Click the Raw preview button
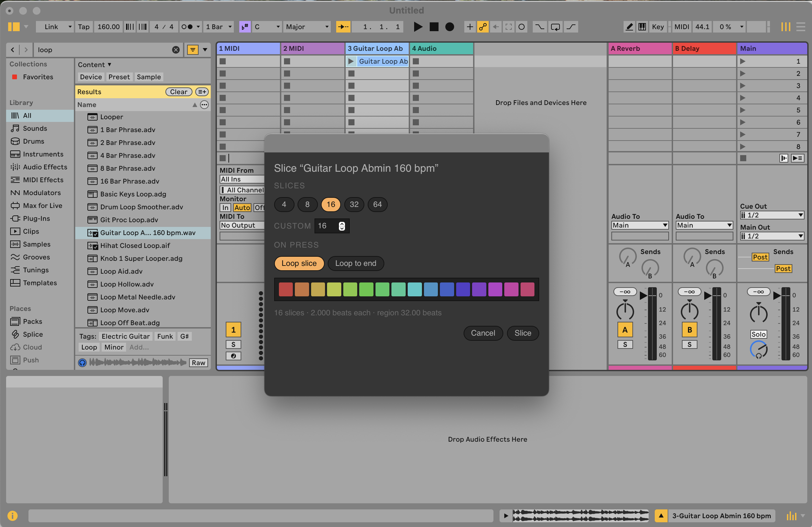Viewport: 812px width, 527px height. [x=199, y=363]
